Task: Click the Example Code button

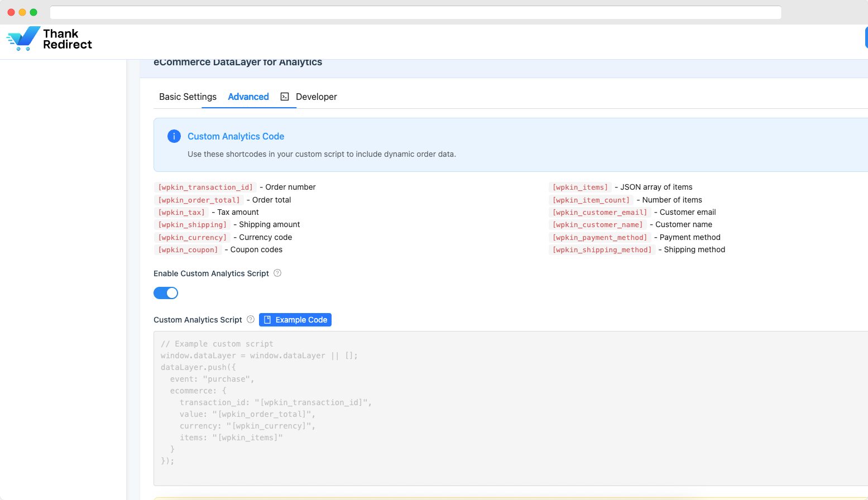Action: pos(295,319)
